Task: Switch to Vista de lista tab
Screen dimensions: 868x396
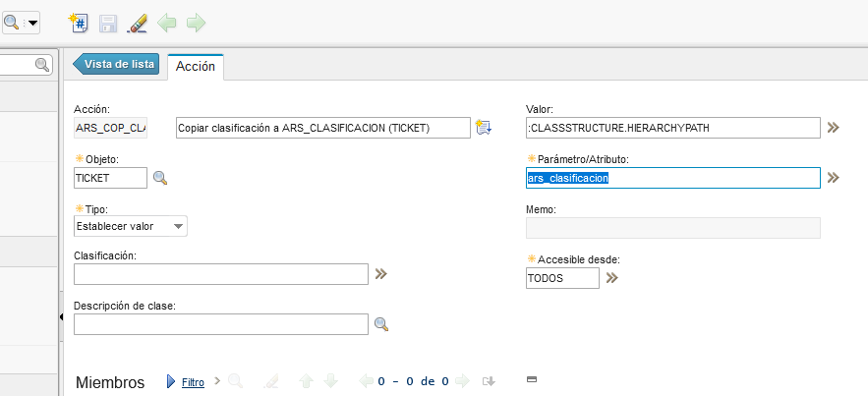Action: point(118,64)
